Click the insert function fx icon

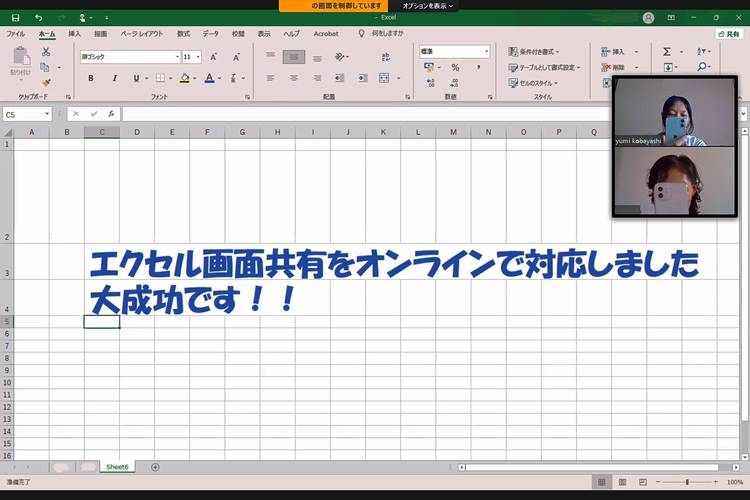[111, 114]
